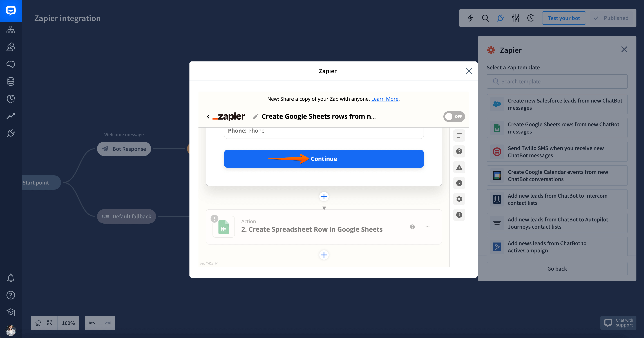Open the Zap info circle icon
The height and width of the screenshot is (338, 644).
(x=459, y=215)
